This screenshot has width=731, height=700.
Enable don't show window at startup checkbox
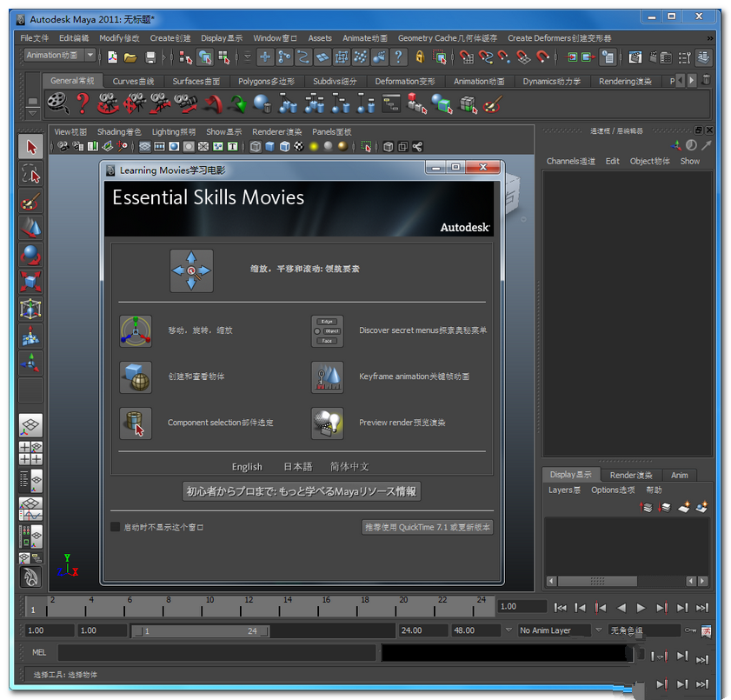click(115, 526)
